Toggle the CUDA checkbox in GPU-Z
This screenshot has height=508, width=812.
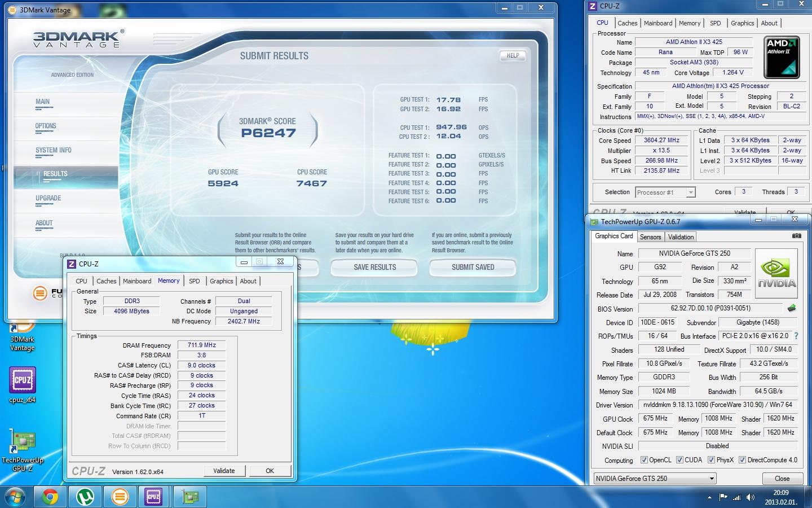(679, 460)
